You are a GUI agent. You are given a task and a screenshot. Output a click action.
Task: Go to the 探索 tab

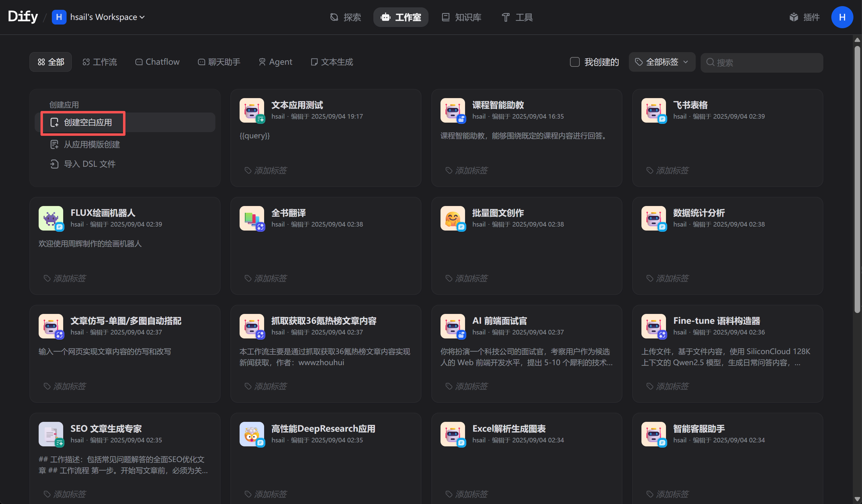[x=345, y=17]
